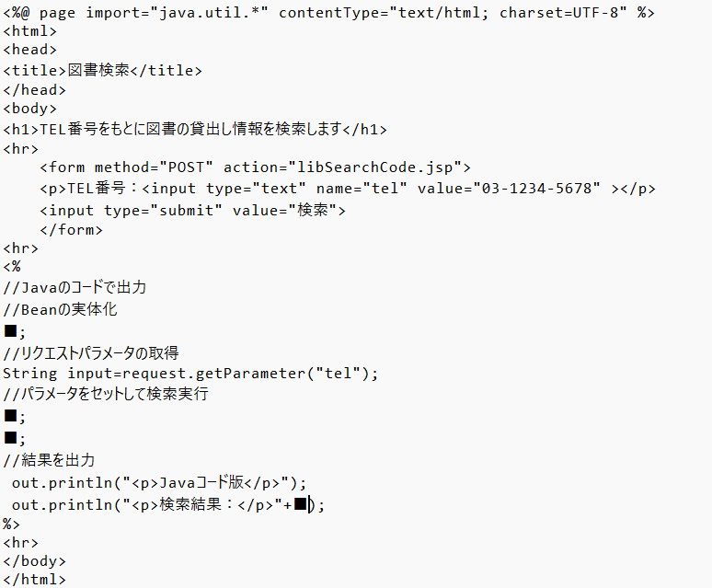The width and height of the screenshot is (712, 588).
Task: Click the comment //Javaのコードで出力
Action: click(75, 287)
